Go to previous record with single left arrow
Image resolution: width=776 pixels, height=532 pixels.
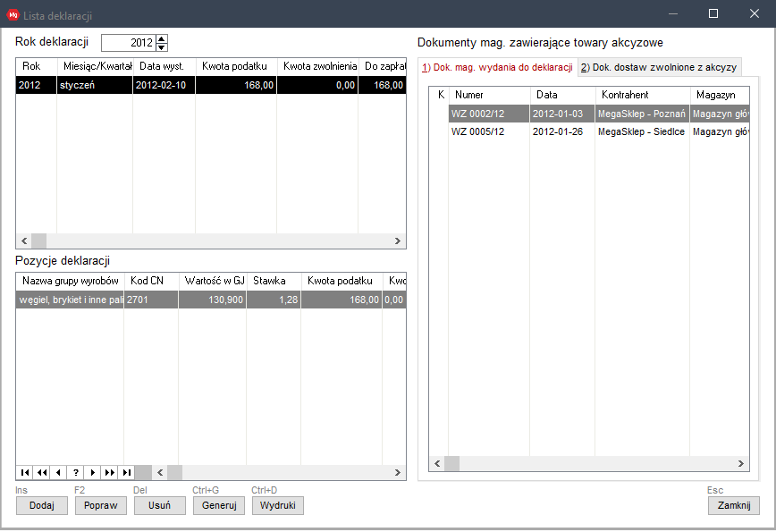(59, 472)
